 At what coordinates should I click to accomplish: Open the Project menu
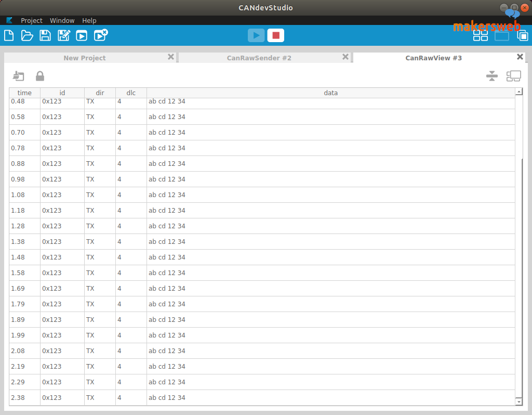click(x=31, y=20)
